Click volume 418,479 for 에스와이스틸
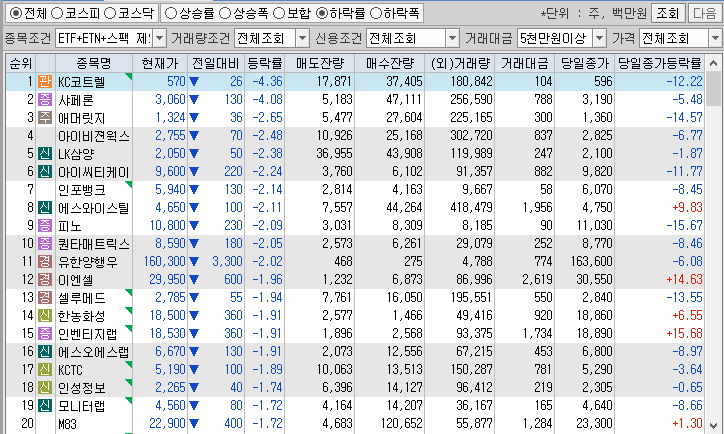Viewport: 724px width, 434px height. click(x=471, y=208)
